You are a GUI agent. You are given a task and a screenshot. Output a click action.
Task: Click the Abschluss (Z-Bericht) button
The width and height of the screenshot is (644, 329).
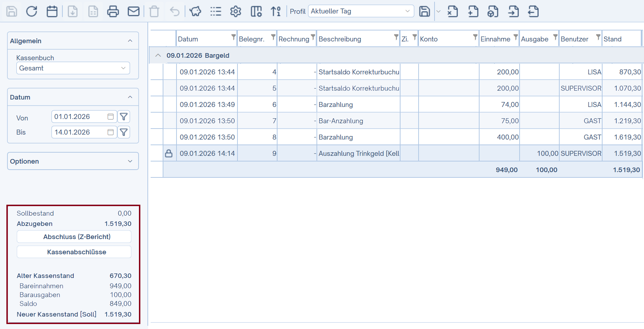(x=74, y=237)
